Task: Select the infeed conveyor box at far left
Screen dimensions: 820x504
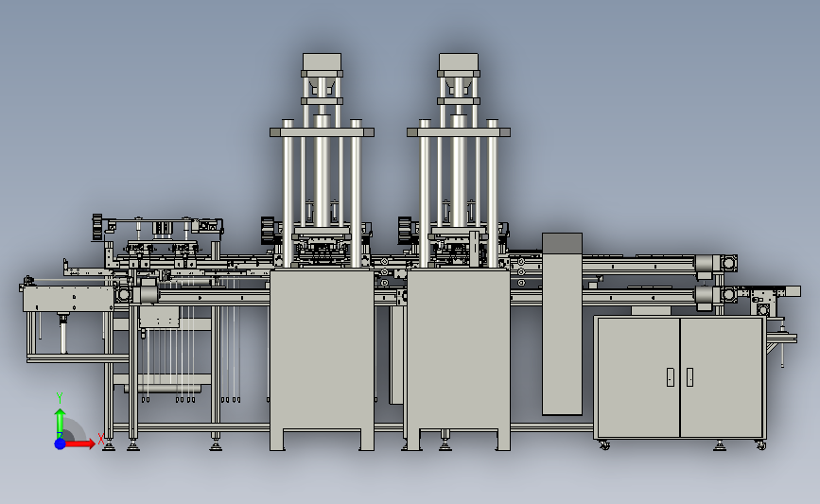Action: pos(68,299)
